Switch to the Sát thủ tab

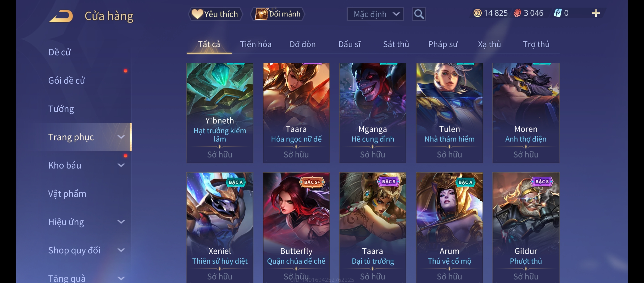(396, 44)
